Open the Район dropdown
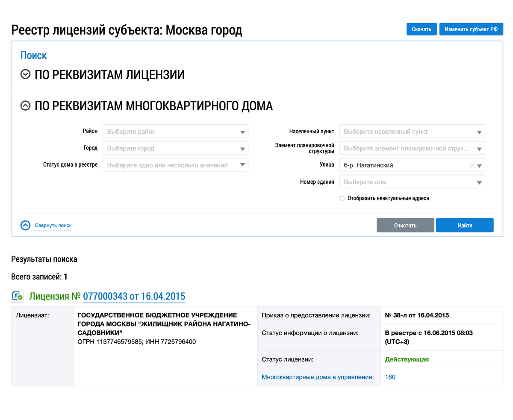The image size is (513, 420). point(175,132)
